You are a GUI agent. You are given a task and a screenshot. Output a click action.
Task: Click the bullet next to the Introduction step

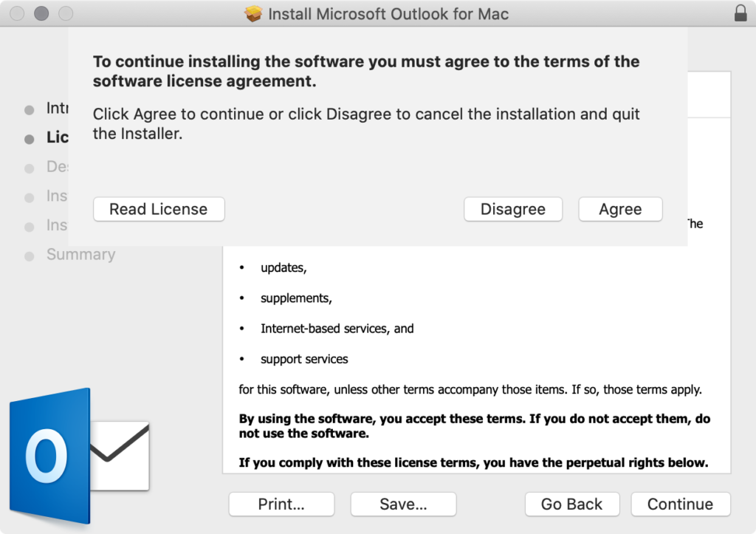(x=30, y=108)
